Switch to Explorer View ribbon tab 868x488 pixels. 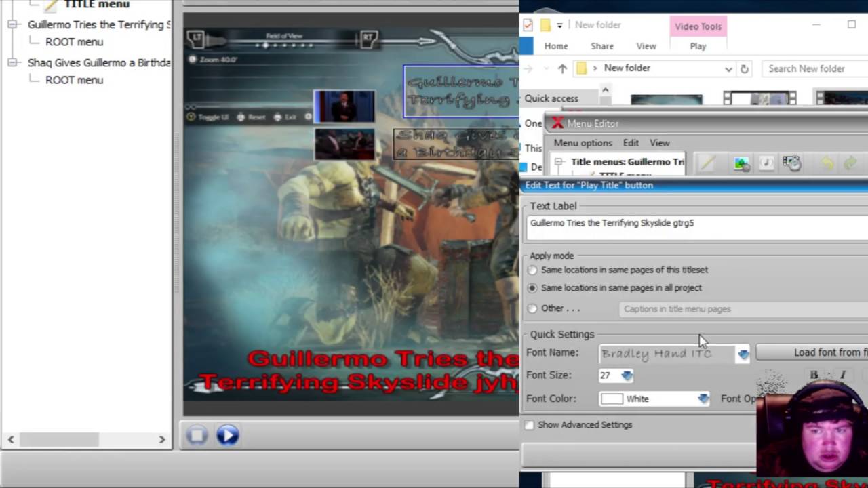(646, 46)
